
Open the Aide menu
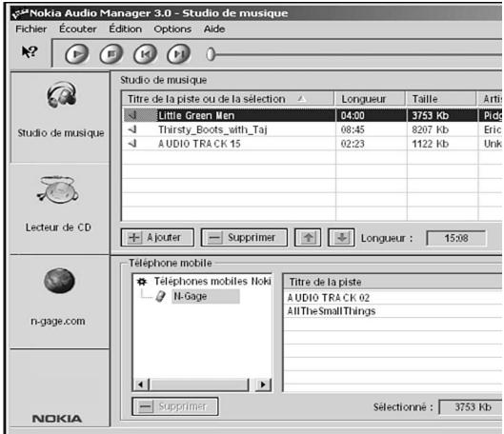(x=214, y=29)
